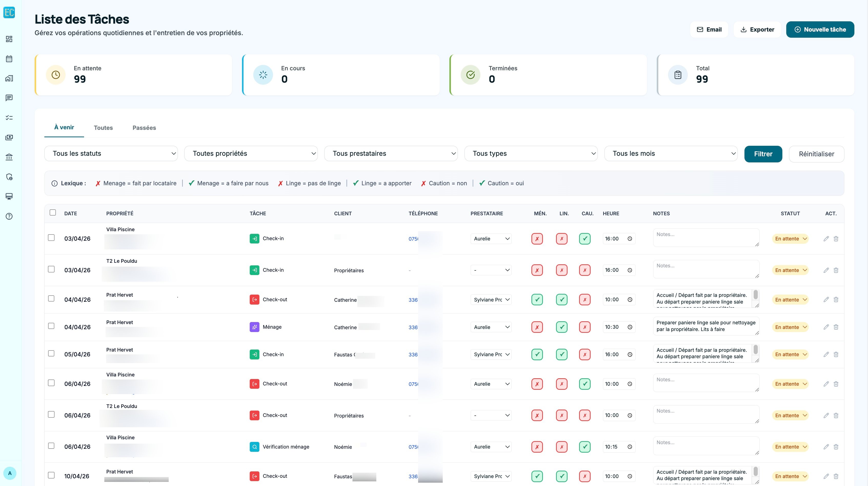Click scrollbar in the 04/04/26 Check-out notes box
868x486 pixels.
click(755, 295)
